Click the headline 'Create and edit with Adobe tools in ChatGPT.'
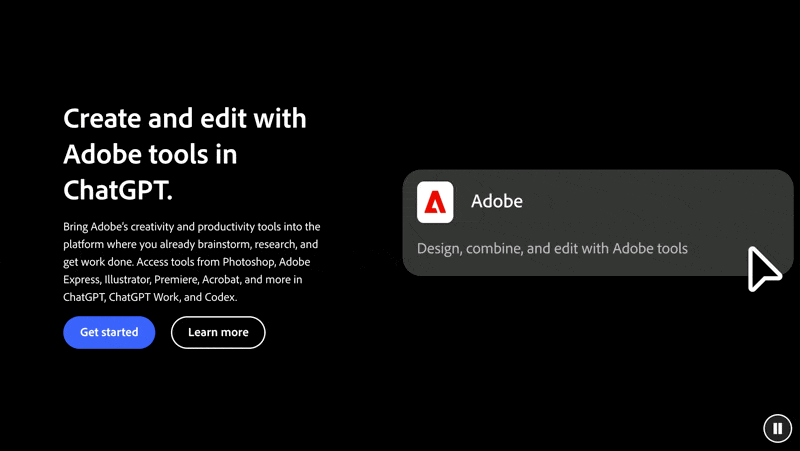Viewport: 800px width, 451px height. tap(185, 154)
